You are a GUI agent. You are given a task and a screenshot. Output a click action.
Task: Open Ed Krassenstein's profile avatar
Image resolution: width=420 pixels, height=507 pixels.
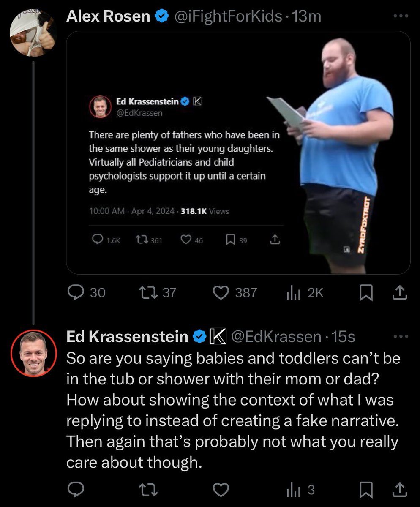click(33, 353)
